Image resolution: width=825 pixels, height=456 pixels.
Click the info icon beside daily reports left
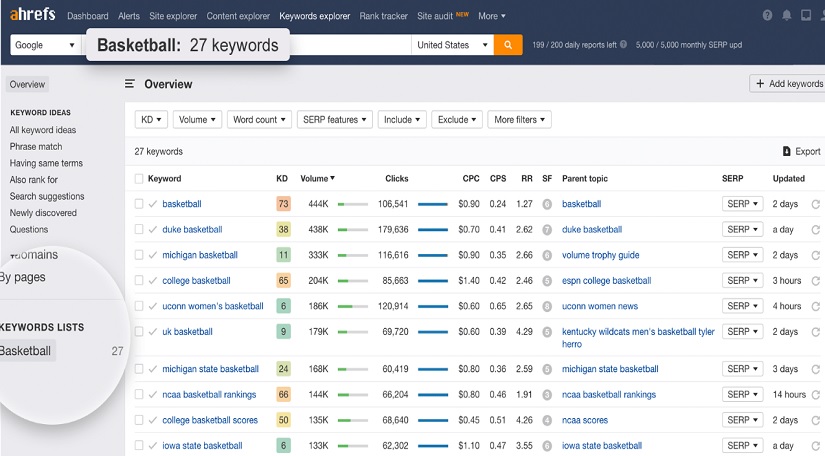coord(623,45)
